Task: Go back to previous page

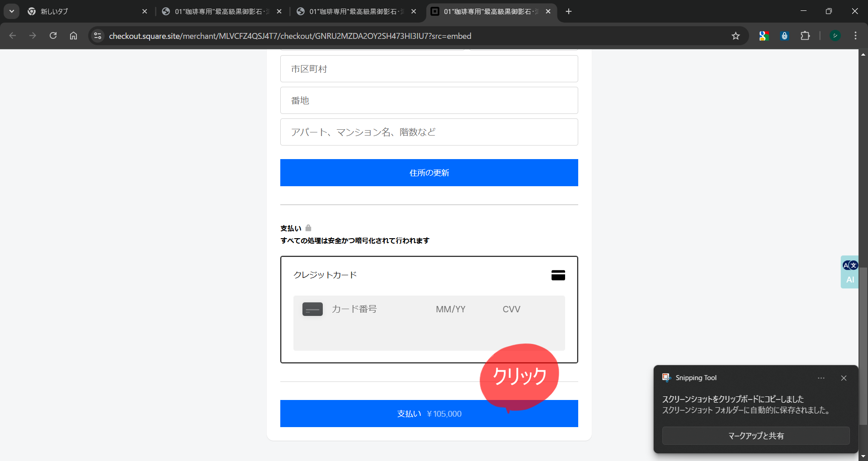Action: coord(13,36)
